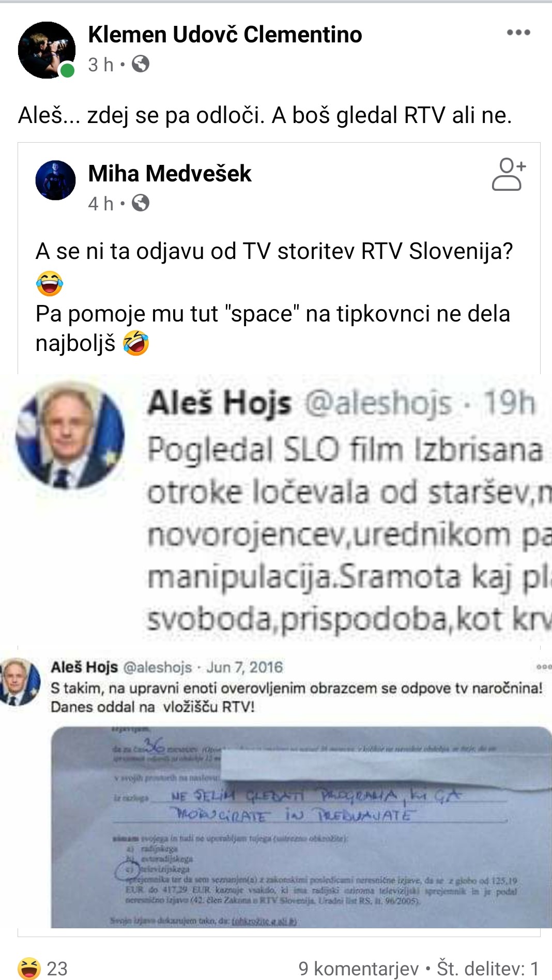Open Miha Medvešek's profile name link
Image resolution: width=552 pixels, height=980 pixels.
click(170, 174)
